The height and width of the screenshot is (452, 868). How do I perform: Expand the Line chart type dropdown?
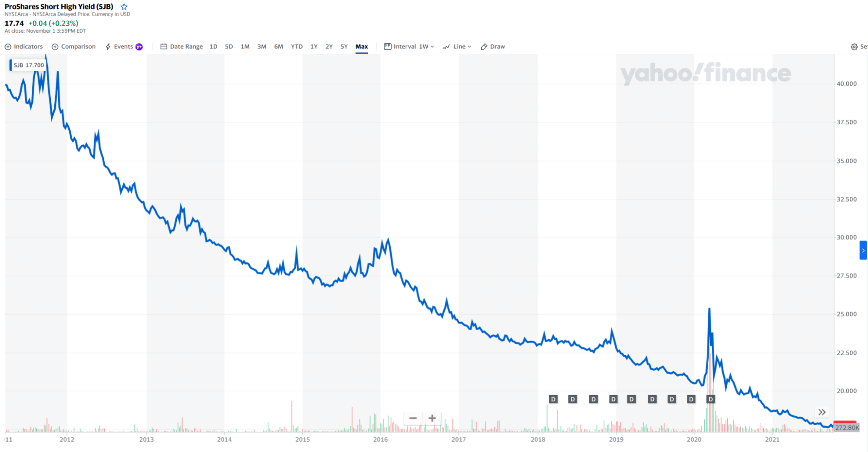pos(457,47)
